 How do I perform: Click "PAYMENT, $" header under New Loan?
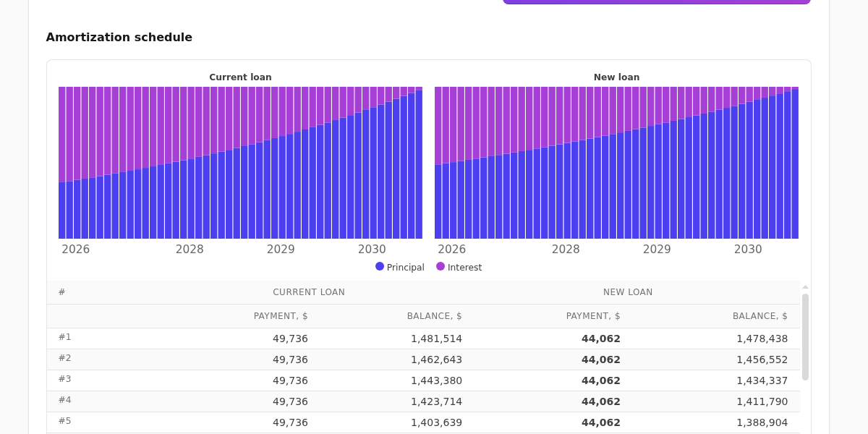(x=593, y=316)
